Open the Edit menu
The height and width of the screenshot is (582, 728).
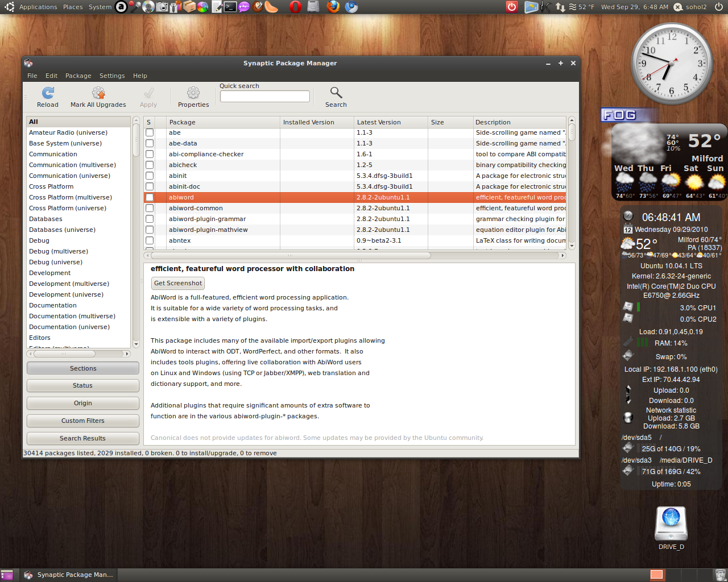[52, 76]
